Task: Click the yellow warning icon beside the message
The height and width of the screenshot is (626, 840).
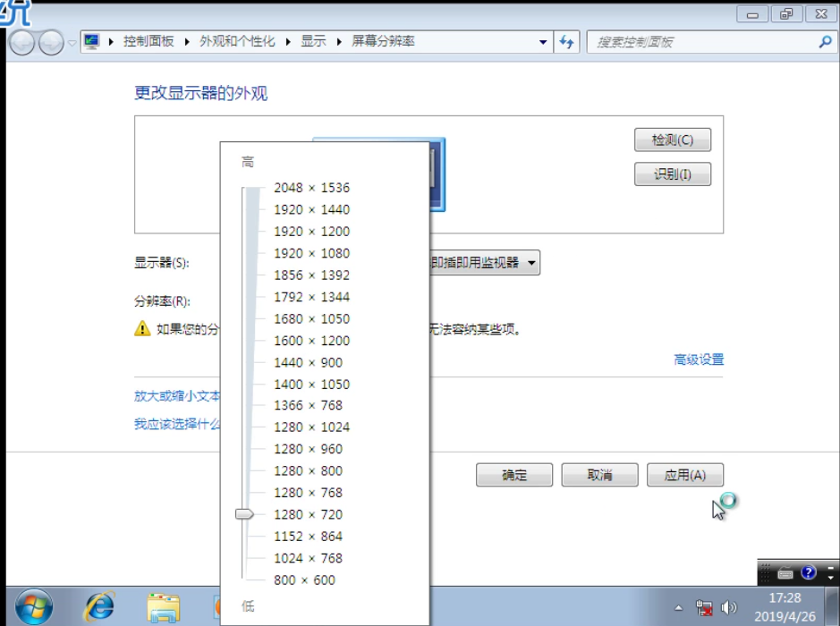Action: point(142,328)
